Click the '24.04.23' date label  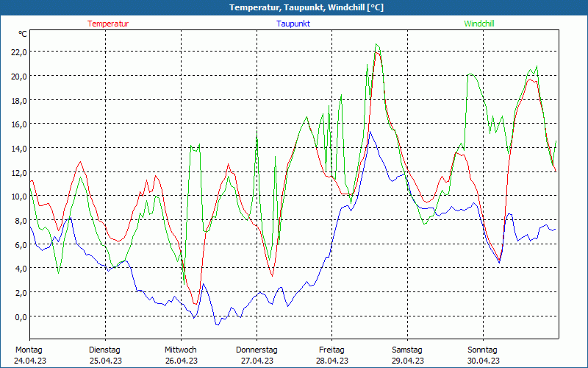30,361
